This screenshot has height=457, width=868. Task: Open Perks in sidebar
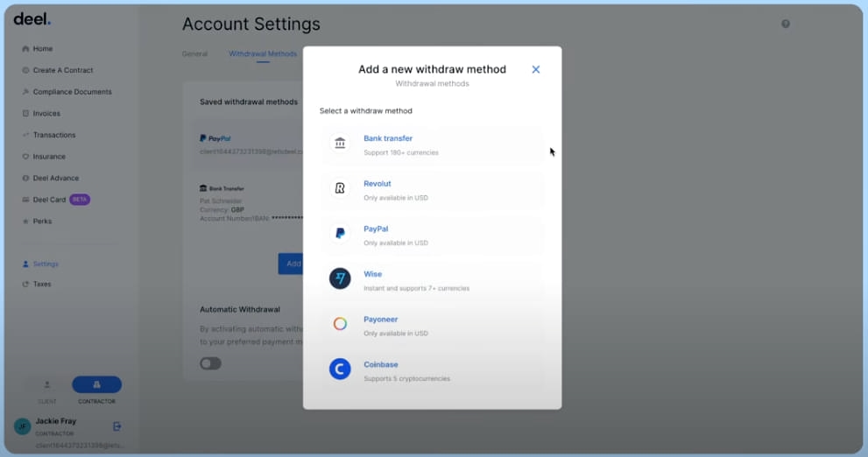tap(42, 221)
